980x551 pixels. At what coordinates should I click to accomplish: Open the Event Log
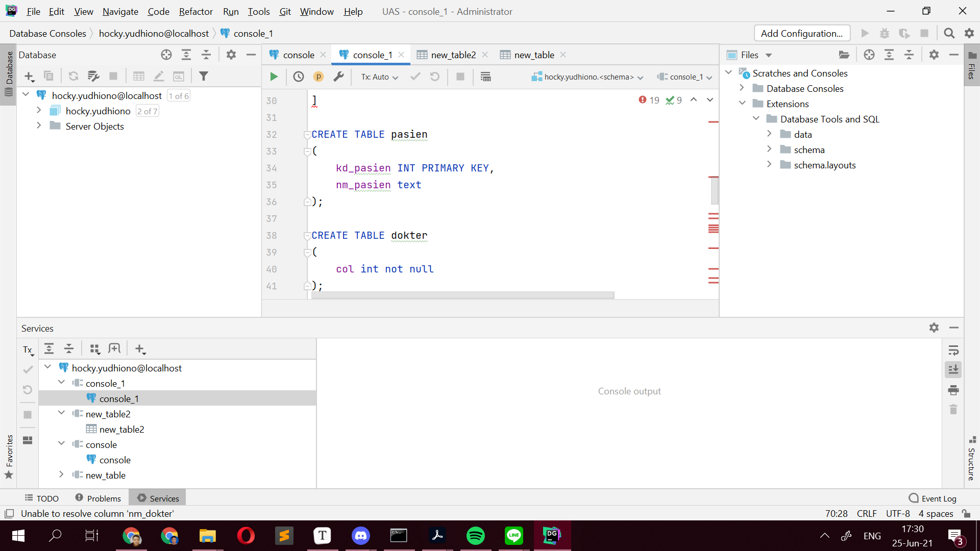(938, 498)
